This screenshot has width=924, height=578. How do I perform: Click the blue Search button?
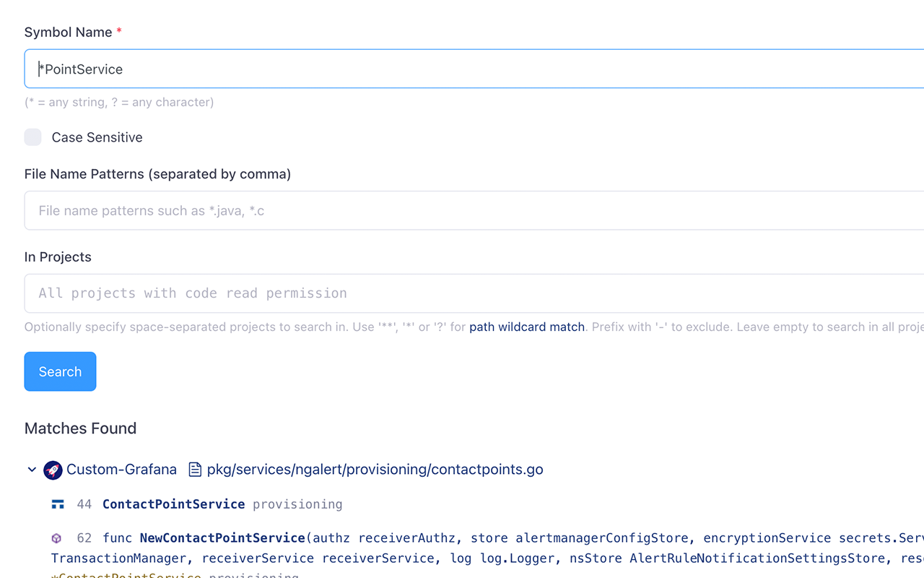[60, 371]
